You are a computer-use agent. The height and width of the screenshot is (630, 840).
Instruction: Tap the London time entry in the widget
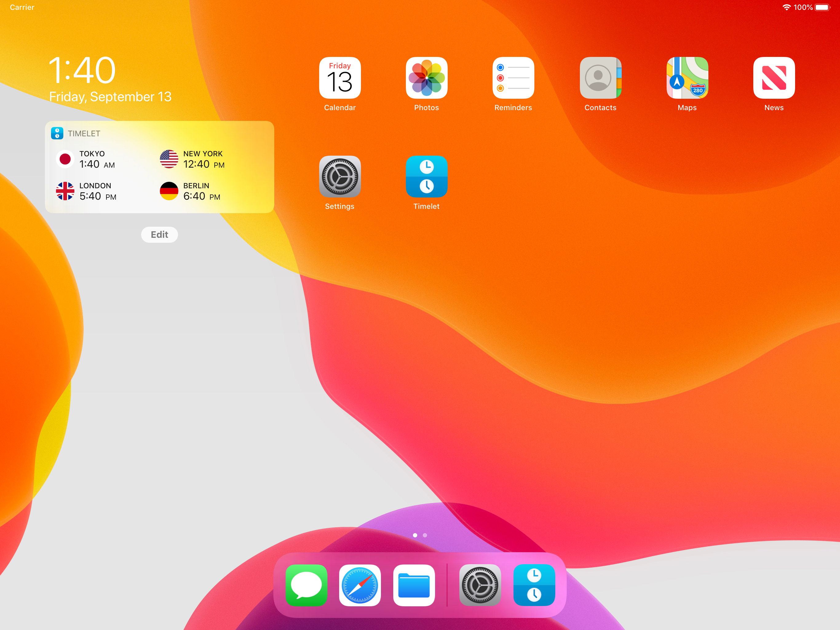pyautogui.click(x=86, y=191)
